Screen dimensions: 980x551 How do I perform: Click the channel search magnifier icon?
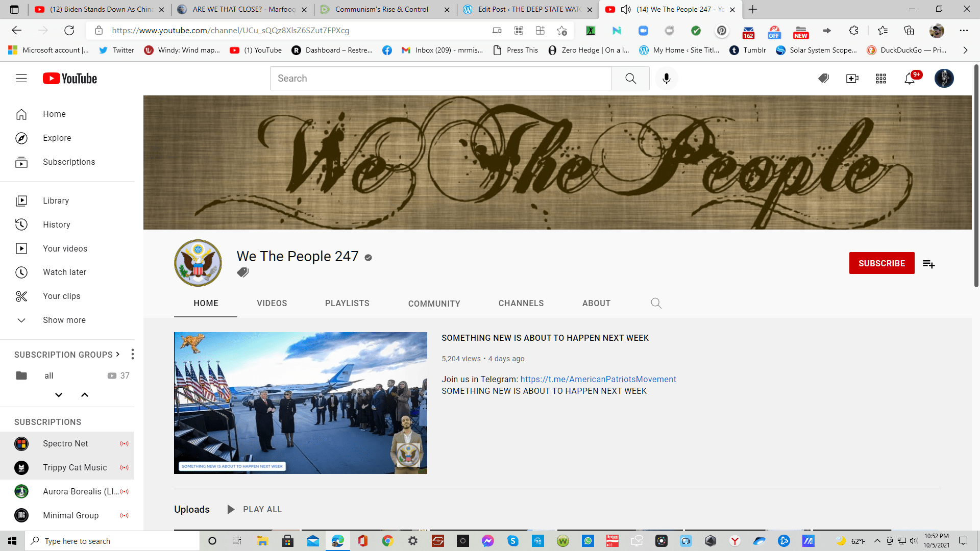point(656,304)
